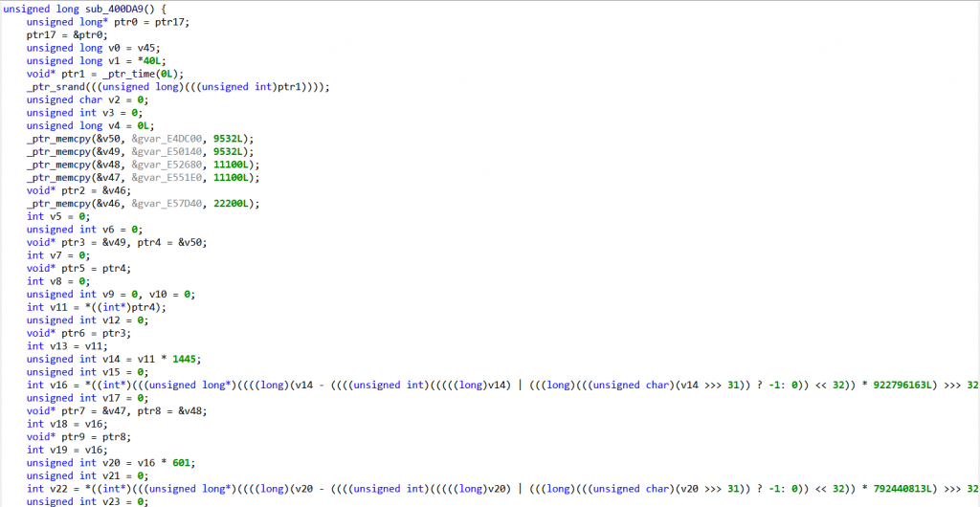Select line 'int v7 = 0;'
980x507 pixels.
tap(58, 255)
